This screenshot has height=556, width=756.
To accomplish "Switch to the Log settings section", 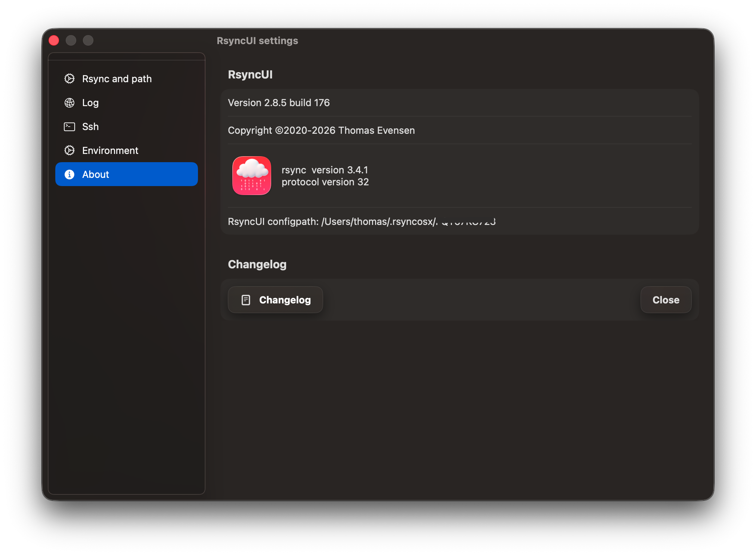I will [90, 103].
